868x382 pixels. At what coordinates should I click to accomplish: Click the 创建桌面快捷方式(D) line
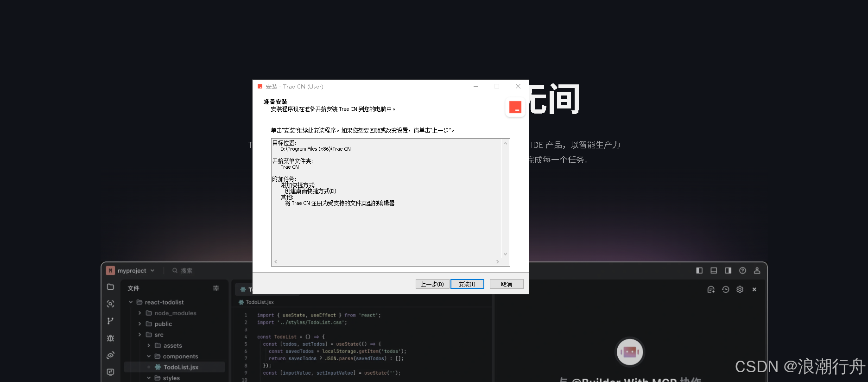(310, 191)
